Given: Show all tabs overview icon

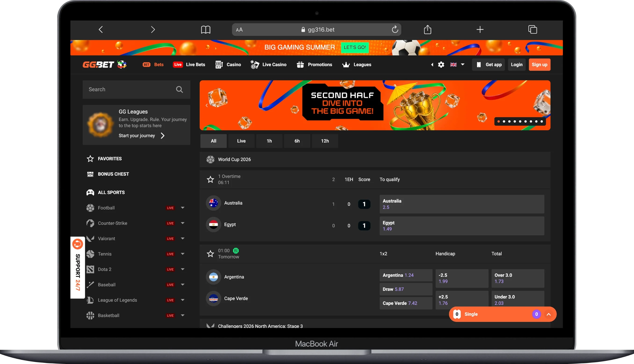Looking at the screenshot, I should tap(533, 29).
